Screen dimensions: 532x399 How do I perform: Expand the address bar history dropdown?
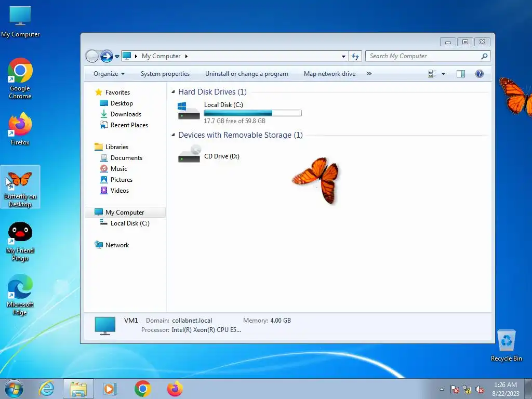(343, 56)
